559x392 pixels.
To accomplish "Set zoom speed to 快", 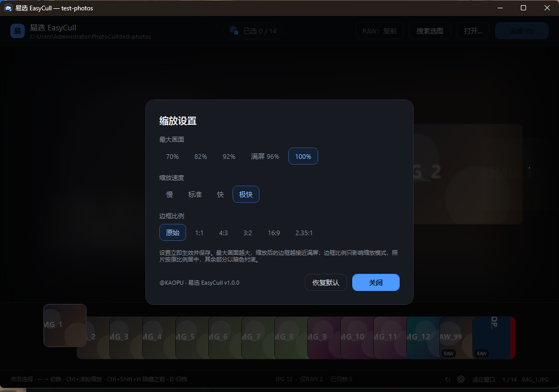I will [220, 194].
